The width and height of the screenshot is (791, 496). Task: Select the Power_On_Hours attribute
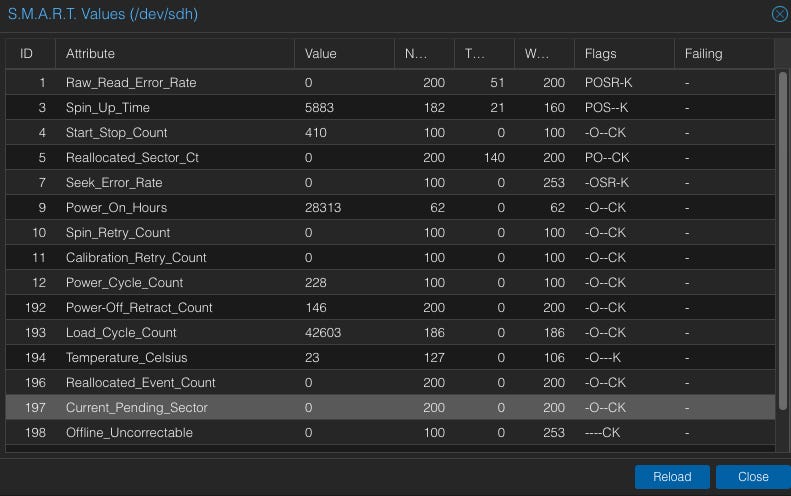coord(116,207)
